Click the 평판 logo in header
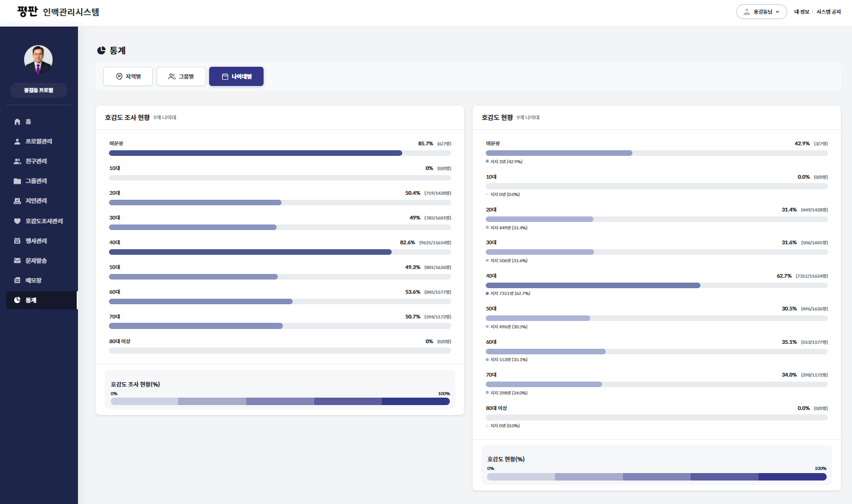This screenshot has width=852, height=504. point(27,12)
